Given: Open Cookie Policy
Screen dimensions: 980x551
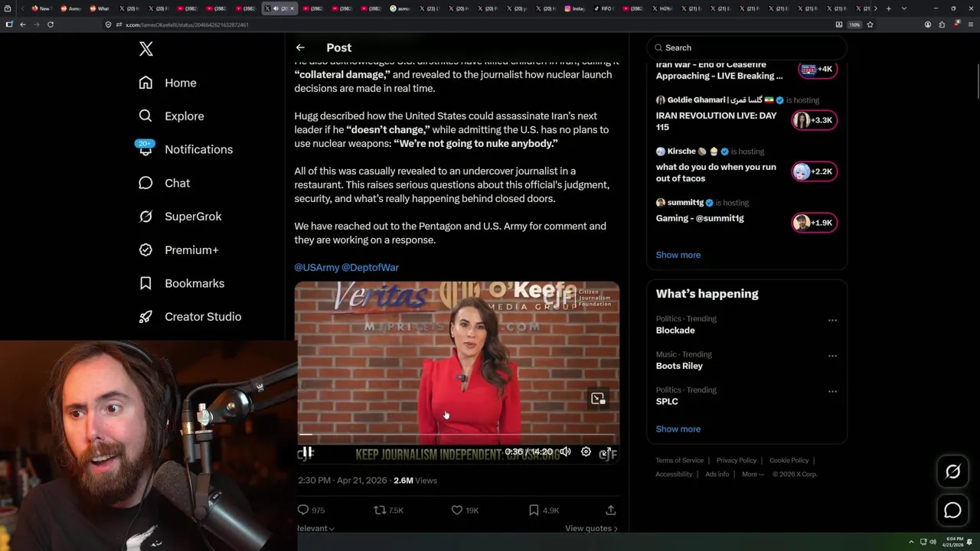Looking at the screenshot, I should [789, 461].
